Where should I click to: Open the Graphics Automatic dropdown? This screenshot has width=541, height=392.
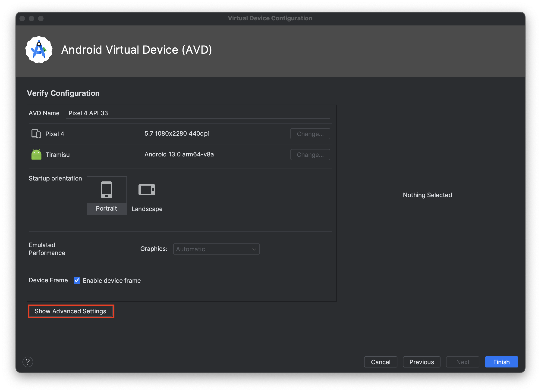tap(216, 249)
